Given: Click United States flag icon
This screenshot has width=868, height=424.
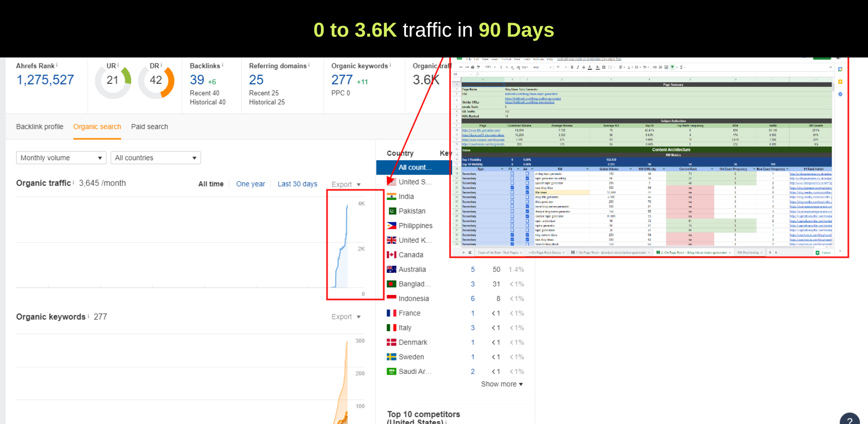Looking at the screenshot, I should pos(392,181).
